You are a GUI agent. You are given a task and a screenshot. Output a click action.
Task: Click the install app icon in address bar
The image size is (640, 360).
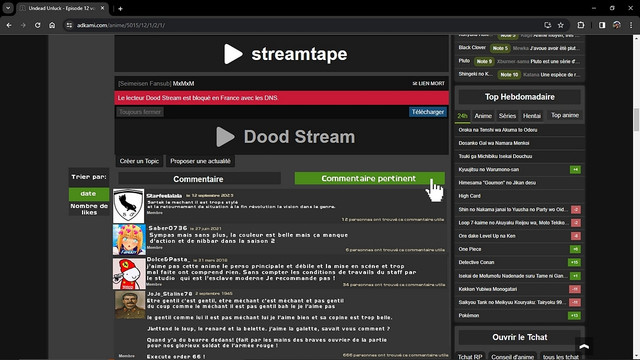tap(548, 25)
